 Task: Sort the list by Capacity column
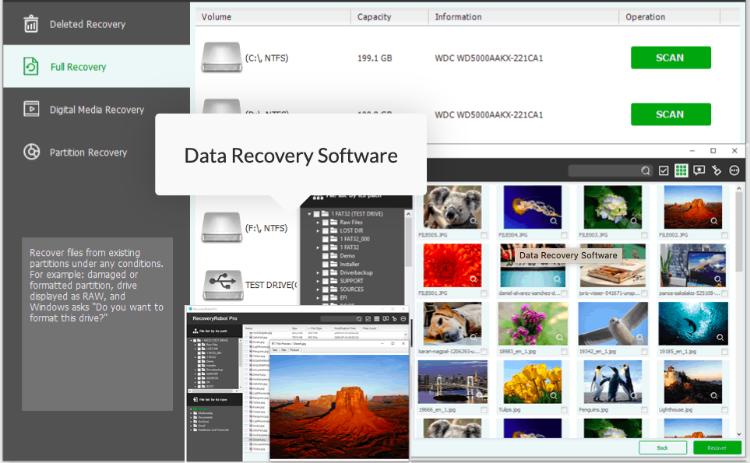[389, 17]
